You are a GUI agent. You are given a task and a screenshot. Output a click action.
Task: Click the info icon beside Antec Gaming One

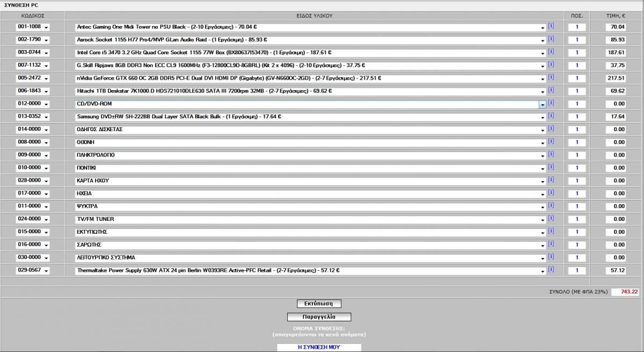click(x=551, y=26)
